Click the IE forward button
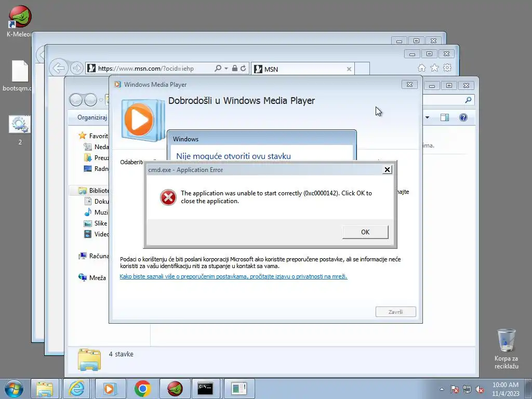The image size is (532, 399). pyautogui.click(x=77, y=68)
